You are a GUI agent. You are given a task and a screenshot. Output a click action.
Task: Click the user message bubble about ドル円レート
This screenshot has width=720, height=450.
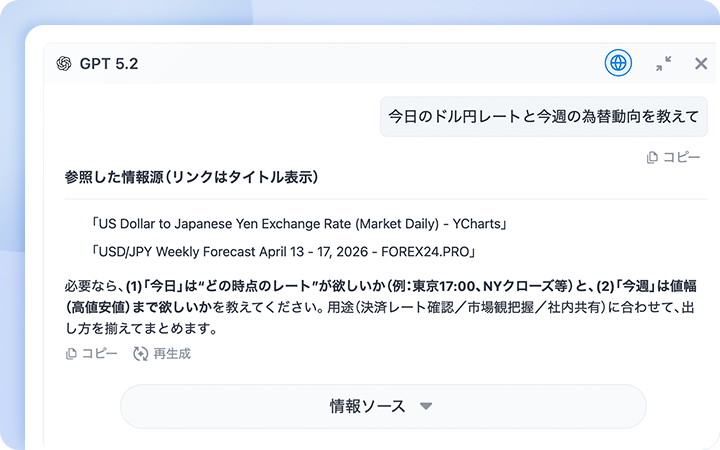click(x=544, y=116)
